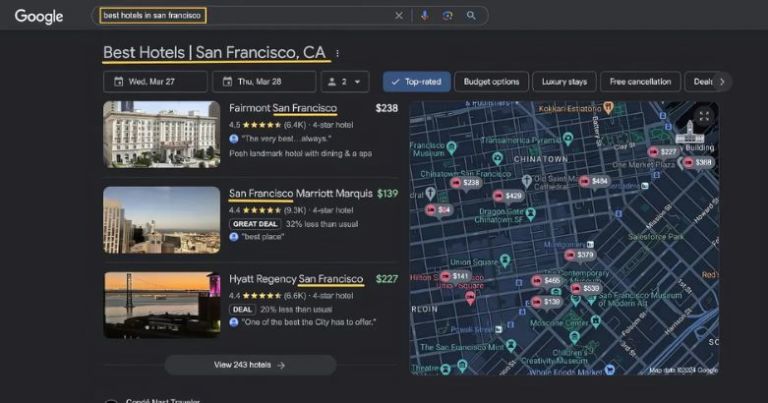
Task: Click the review "One of the best the City has to offer."
Action: (x=309, y=322)
